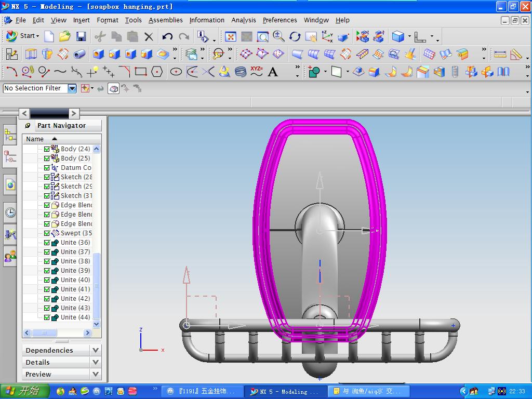The image size is (532, 399).
Task: Click the Delete X icon
Action: (x=149, y=36)
